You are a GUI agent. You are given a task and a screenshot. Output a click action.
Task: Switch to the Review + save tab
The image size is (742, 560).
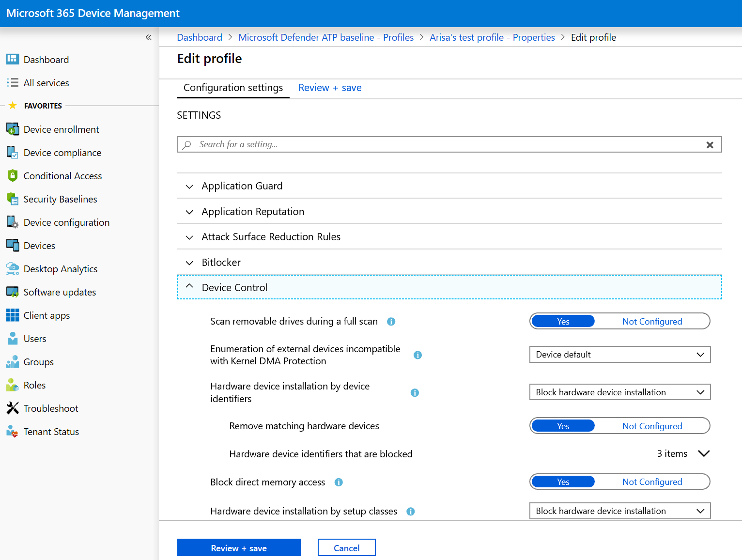click(x=330, y=88)
